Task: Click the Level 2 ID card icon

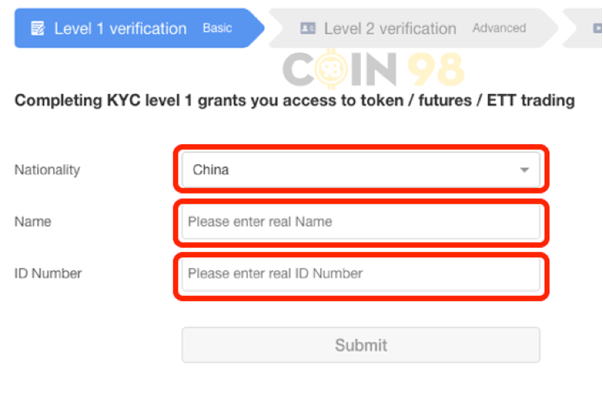Action: tap(308, 28)
